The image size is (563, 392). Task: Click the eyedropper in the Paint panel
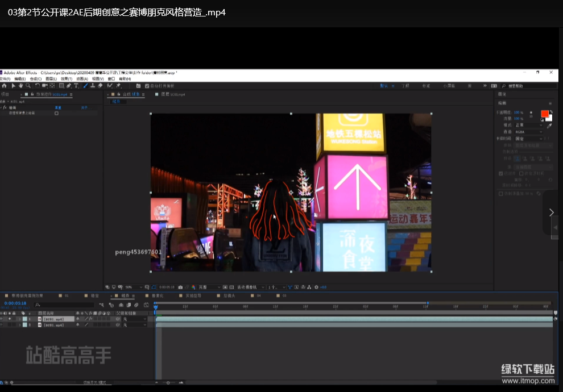549,126
